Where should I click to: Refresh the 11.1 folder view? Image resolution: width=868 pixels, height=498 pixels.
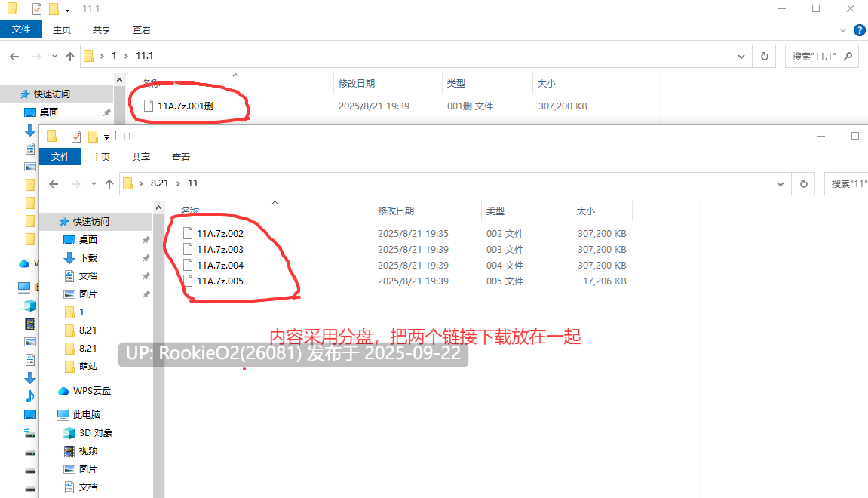(x=765, y=56)
